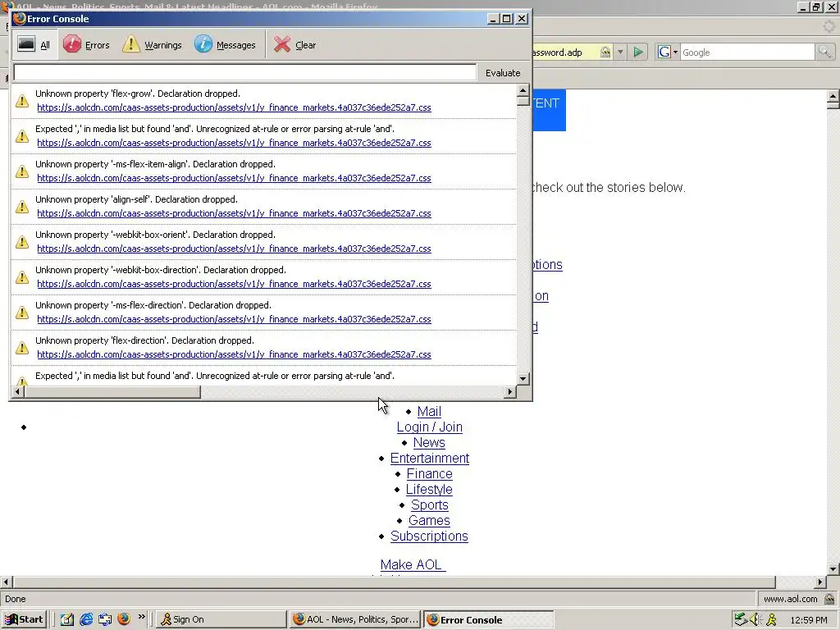
Task: Click warning icon beside '-webkit-box-orient' entry
Action: (22, 242)
